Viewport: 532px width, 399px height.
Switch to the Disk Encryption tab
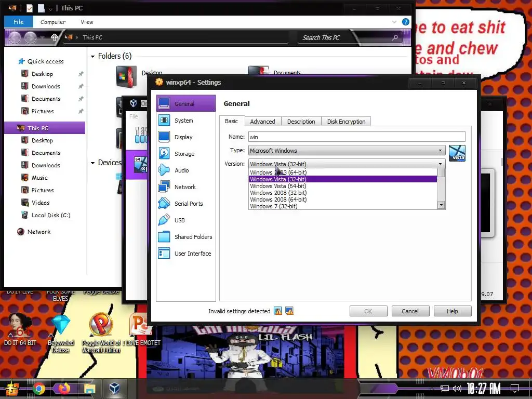346,122
